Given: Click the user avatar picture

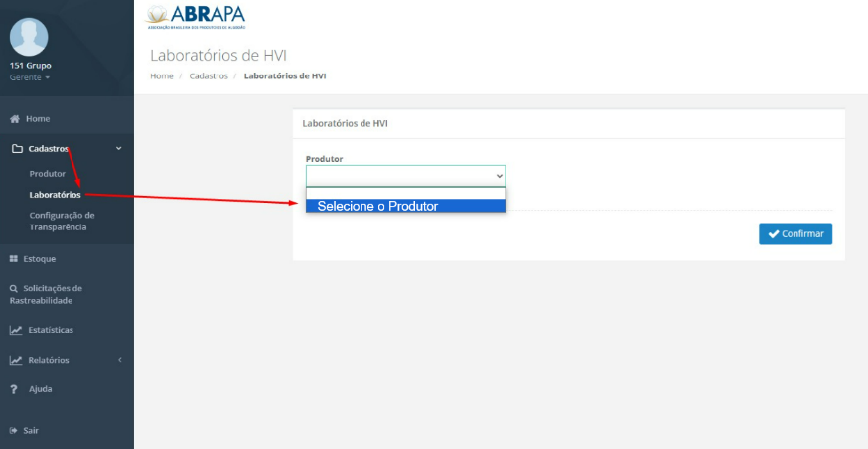Looking at the screenshot, I should tap(29, 36).
